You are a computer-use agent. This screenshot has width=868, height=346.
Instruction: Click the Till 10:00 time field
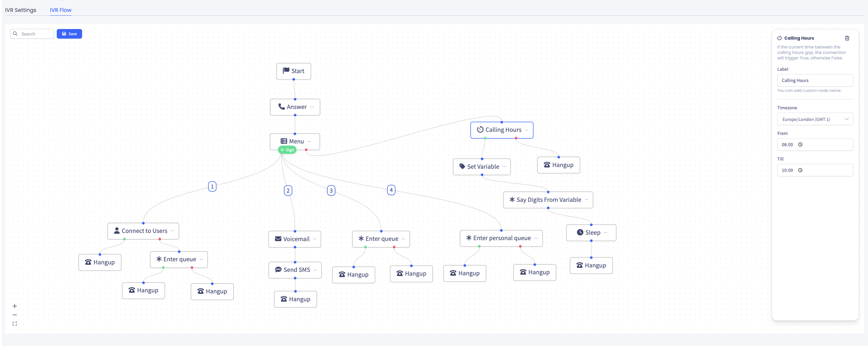click(815, 170)
